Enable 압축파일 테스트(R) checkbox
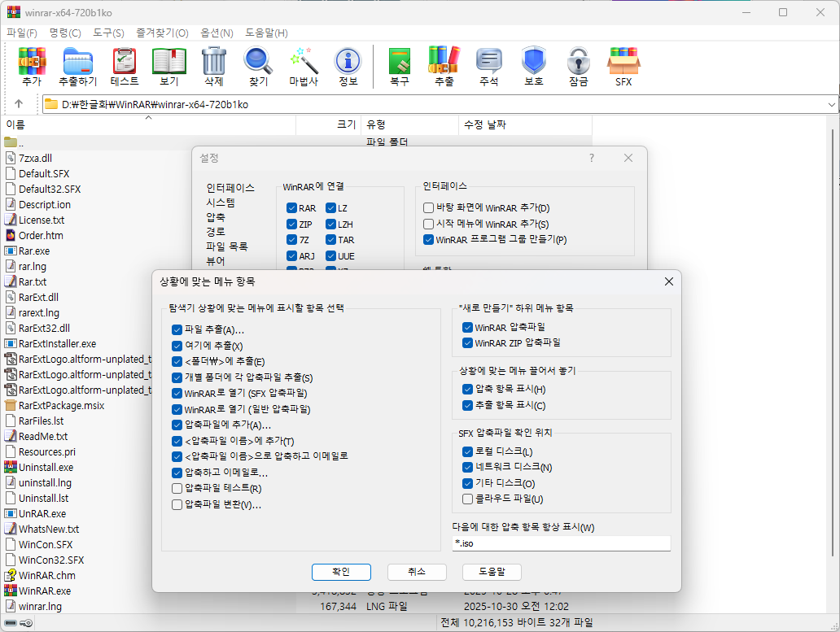Image resolution: width=840 pixels, height=632 pixels. [x=177, y=488]
